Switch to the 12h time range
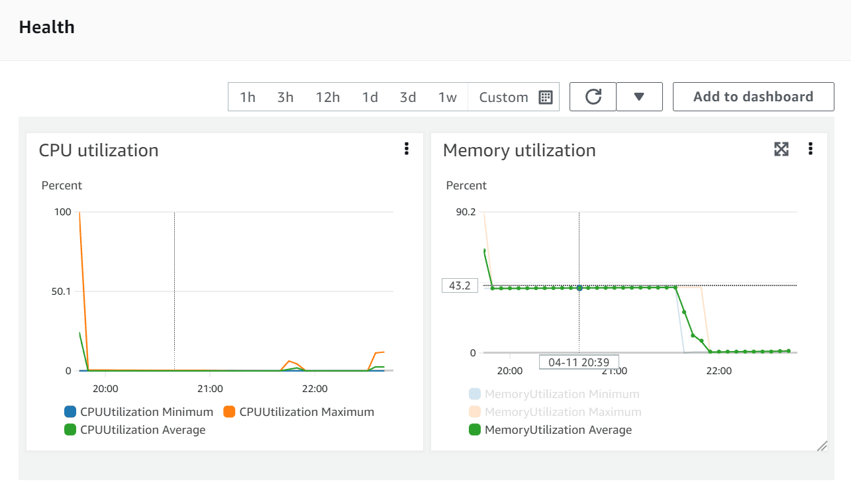Image resolution: width=851 pixels, height=504 pixels. coord(327,97)
